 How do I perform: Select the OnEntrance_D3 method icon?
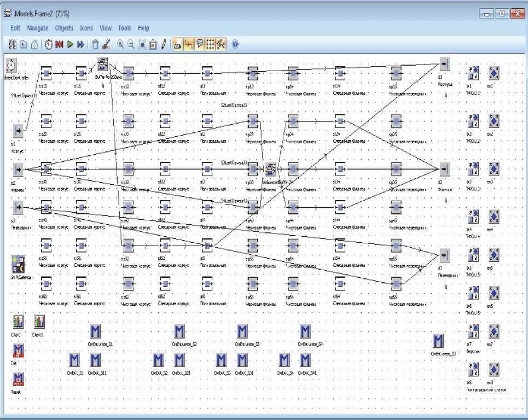438,341
